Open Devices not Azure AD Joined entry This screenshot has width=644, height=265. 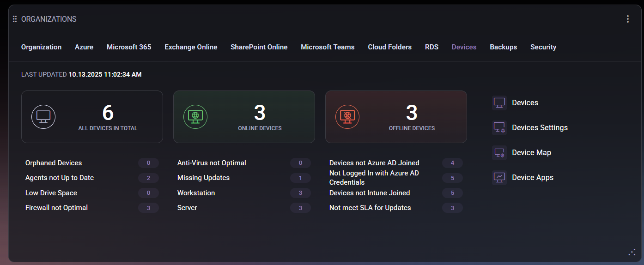[x=374, y=163]
